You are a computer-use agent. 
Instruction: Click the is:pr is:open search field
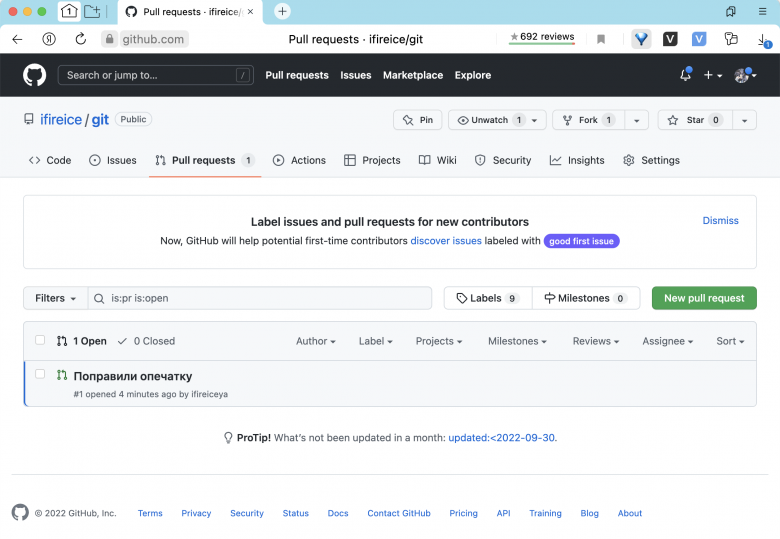coord(260,298)
